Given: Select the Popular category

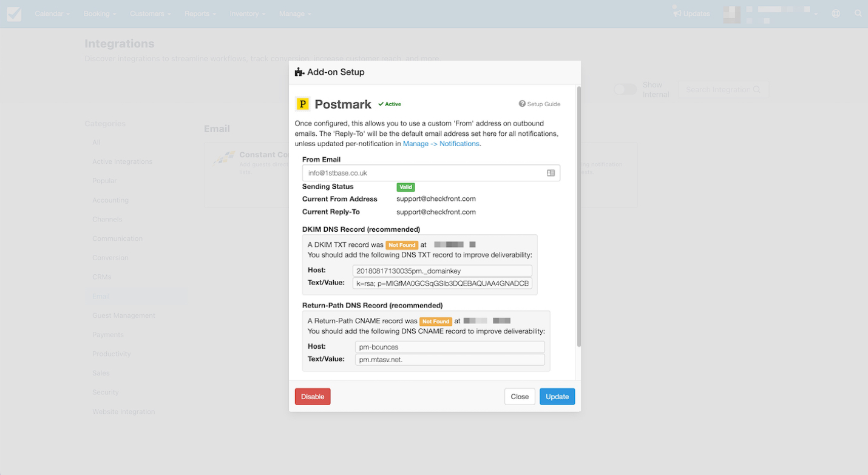Looking at the screenshot, I should 104,181.
